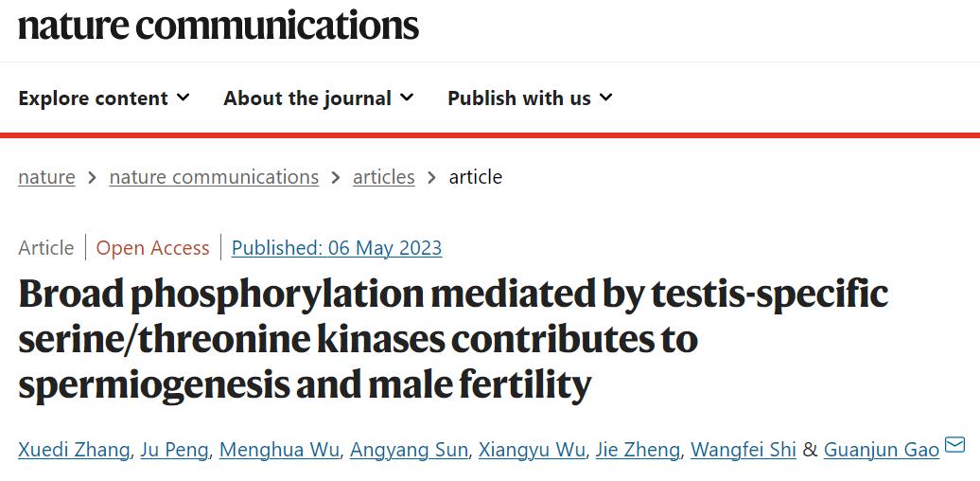Image resolution: width=980 pixels, height=481 pixels.
Task: Open nature communications breadcrumb link
Action: [x=214, y=177]
